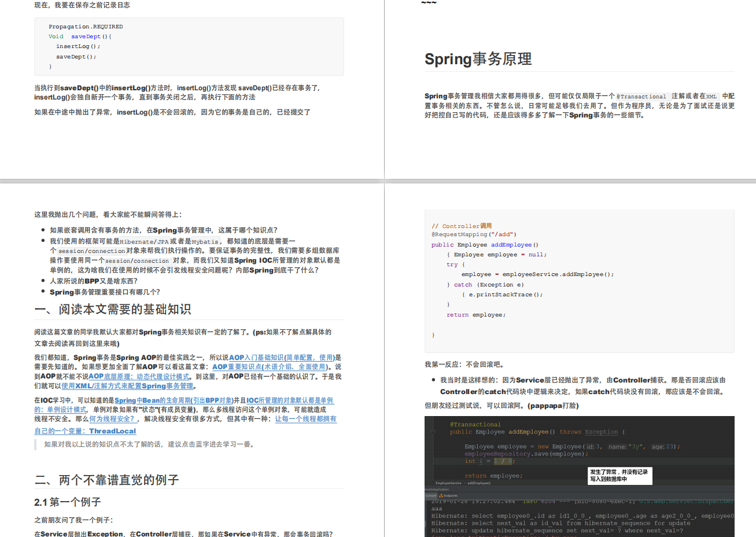Click the blockquote 如果对我以上说的知识点不太了解的话

pyautogui.click(x=149, y=444)
